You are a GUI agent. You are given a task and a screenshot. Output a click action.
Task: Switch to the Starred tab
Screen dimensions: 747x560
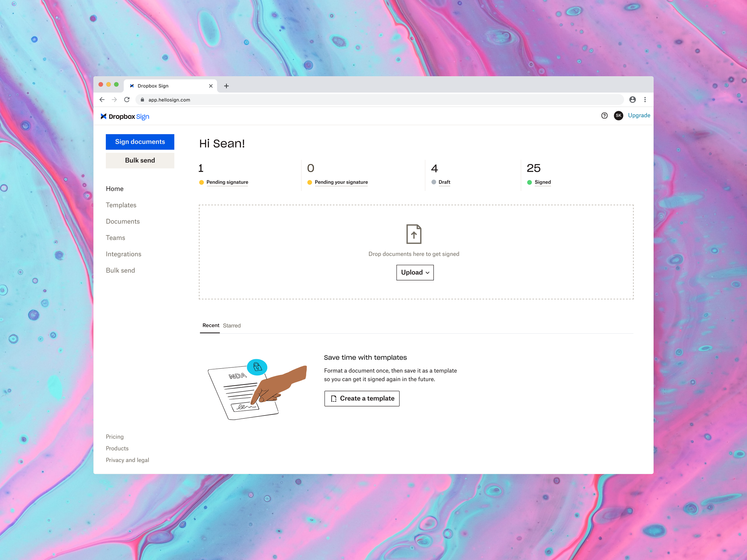232,326
